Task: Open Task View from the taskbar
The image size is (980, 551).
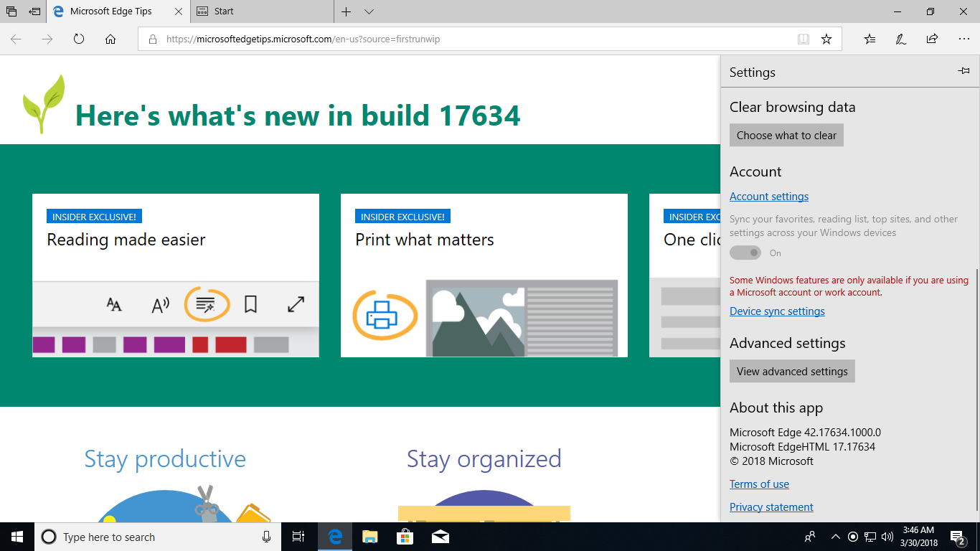Action: click(298, 537)
